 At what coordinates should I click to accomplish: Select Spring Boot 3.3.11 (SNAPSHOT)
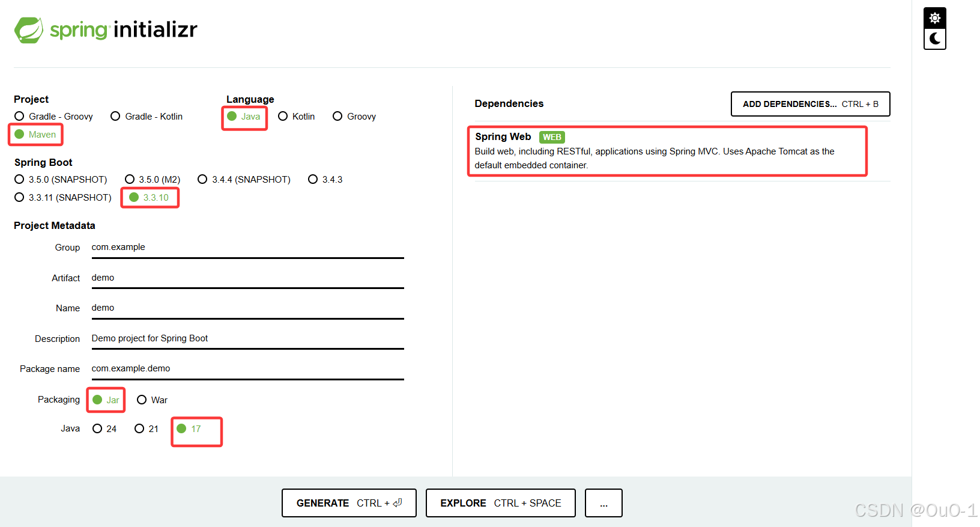click(63, 197)
